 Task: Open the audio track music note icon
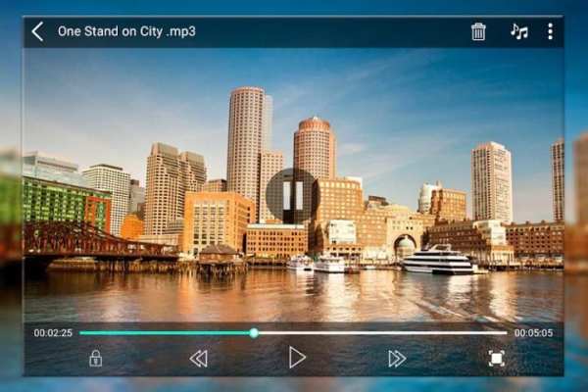[x=519, y=31]
